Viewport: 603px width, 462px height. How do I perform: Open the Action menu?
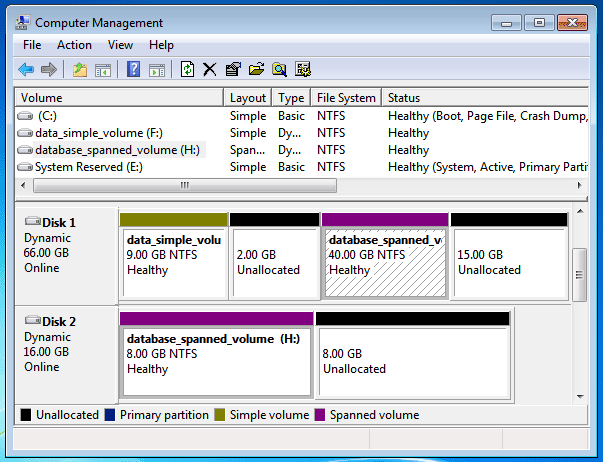click(x=74, y=45)
